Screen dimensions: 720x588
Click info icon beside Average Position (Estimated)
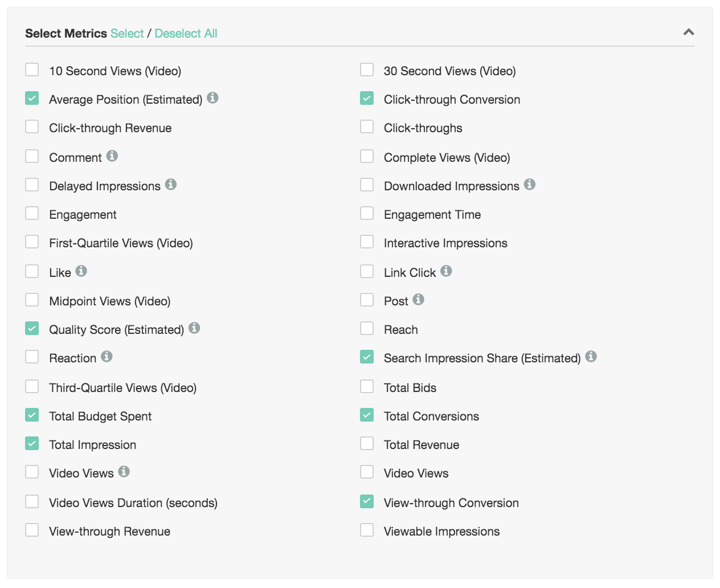pos(213,98)
